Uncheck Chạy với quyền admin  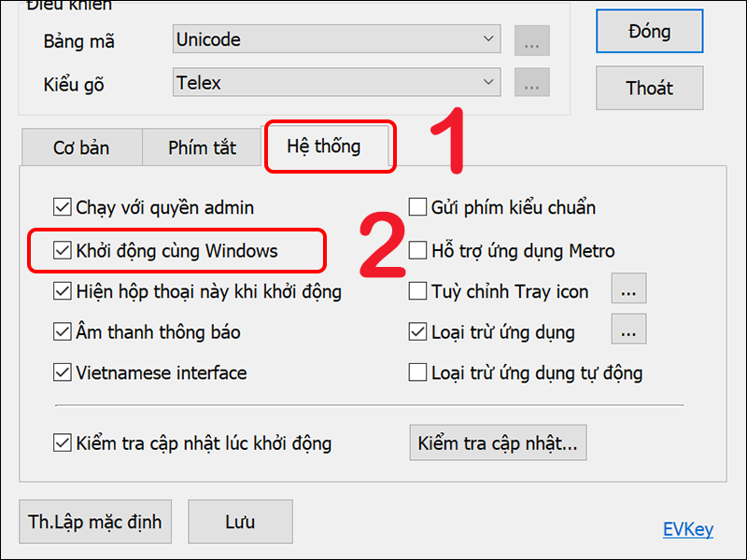[x=62, y=208]
